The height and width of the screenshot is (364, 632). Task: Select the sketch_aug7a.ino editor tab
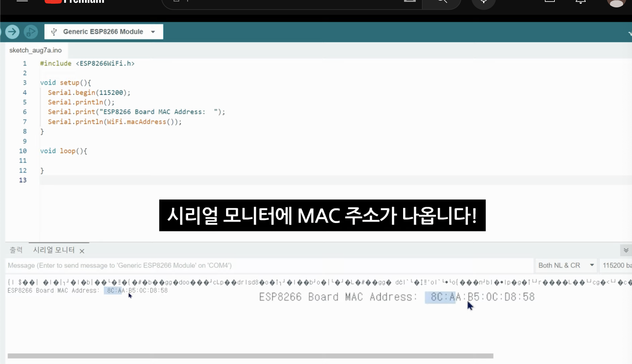coord(36,50)
